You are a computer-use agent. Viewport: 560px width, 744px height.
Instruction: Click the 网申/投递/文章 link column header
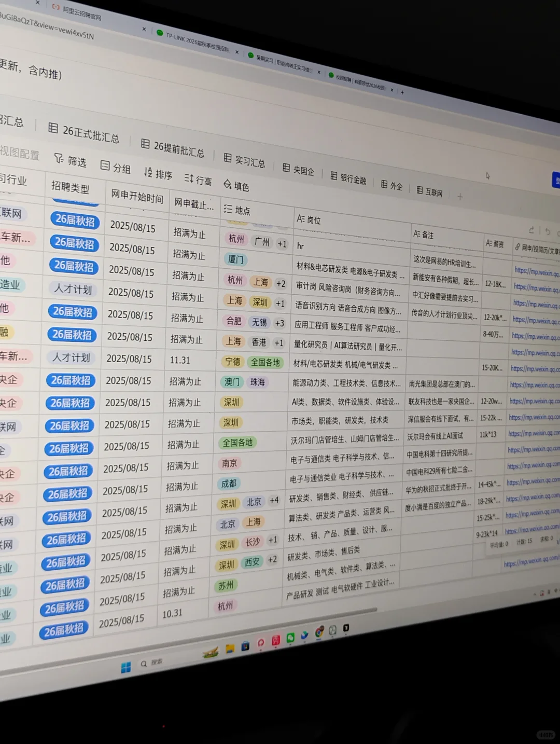tap(537, 250)
